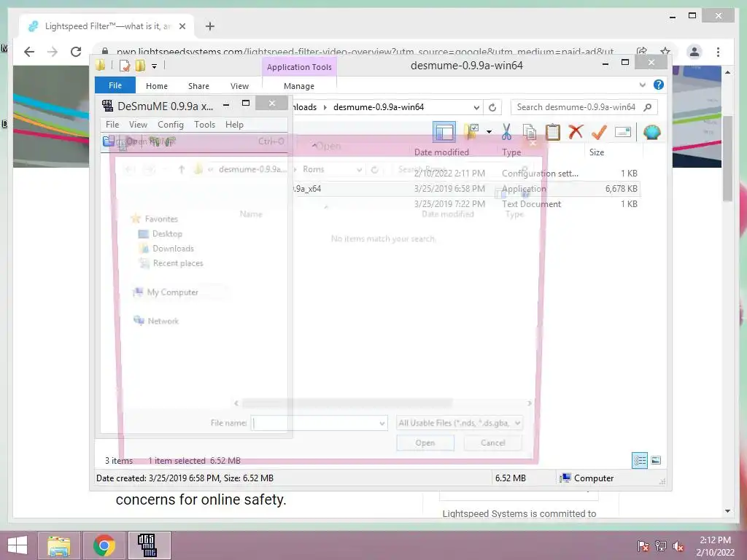The image size is (747, 560).
Task: Click the Chrome share page icon
Action: pyautogui.click(x=642, y=51)
